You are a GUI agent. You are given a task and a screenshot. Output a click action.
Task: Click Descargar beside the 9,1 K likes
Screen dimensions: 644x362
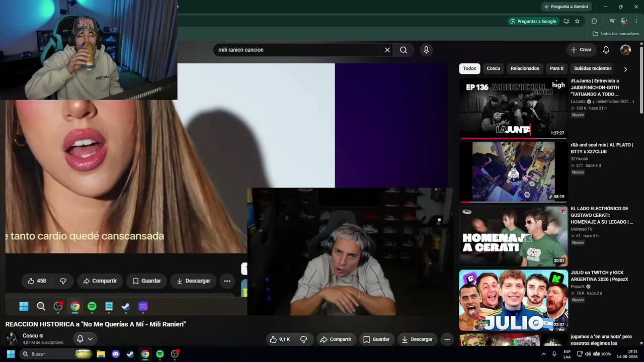click(x=417, y=339)
